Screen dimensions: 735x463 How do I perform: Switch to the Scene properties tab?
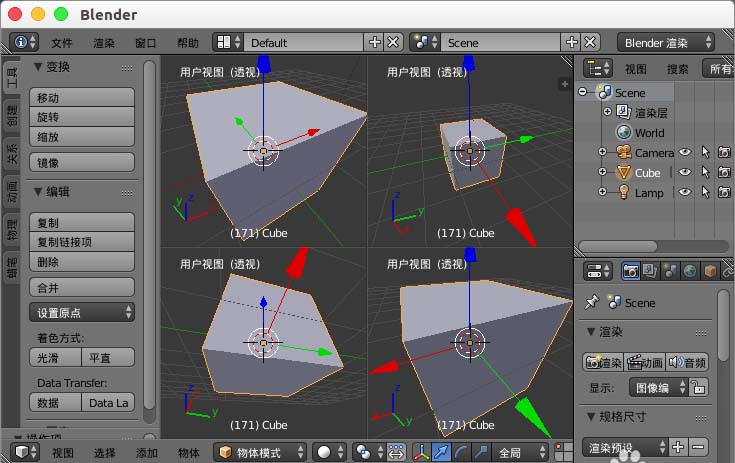click(x=670, y=271)
